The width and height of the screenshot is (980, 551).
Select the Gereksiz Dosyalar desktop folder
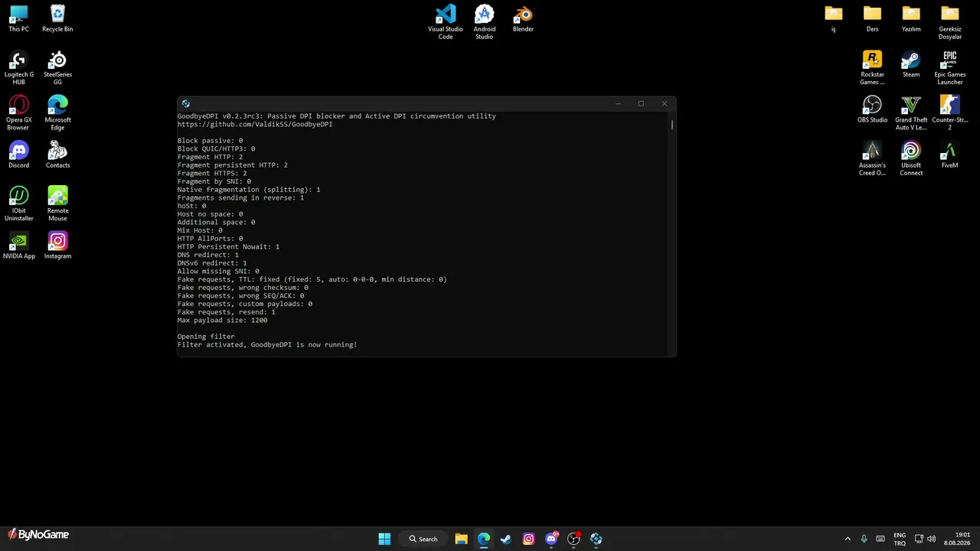(x=950, y=23)
